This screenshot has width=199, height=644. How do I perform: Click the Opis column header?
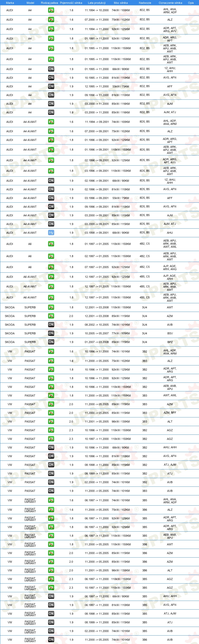pos(191,3)
